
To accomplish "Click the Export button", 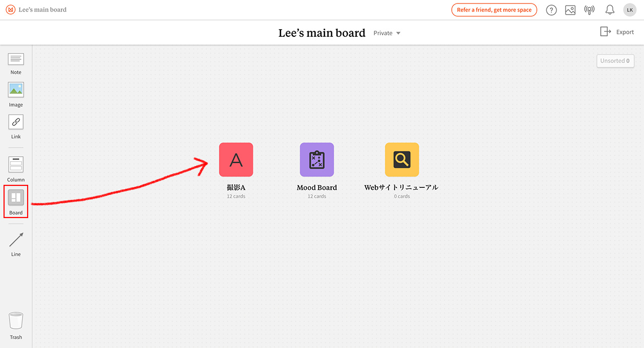I will tap(617, 32).
